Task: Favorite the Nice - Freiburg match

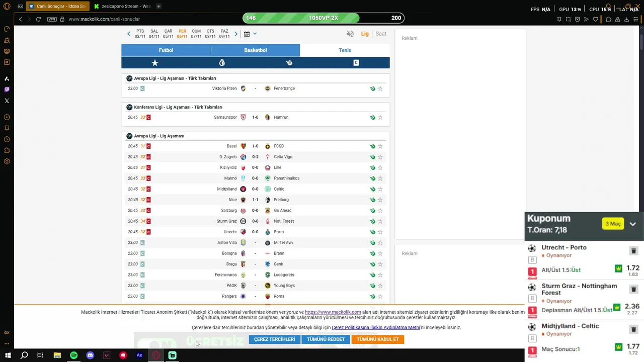Action: click(x=380, y=200)
